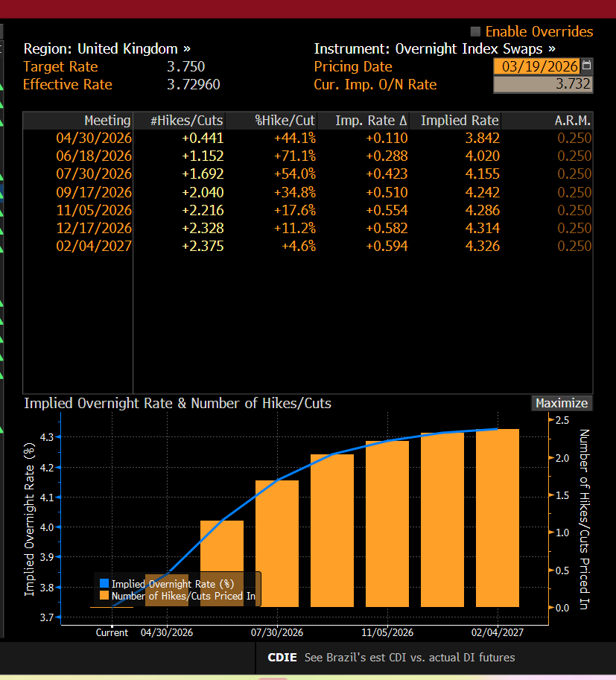The image size is (616, 680).
Task: Sort by the Meeting column header
Action: tap(107, 121)
